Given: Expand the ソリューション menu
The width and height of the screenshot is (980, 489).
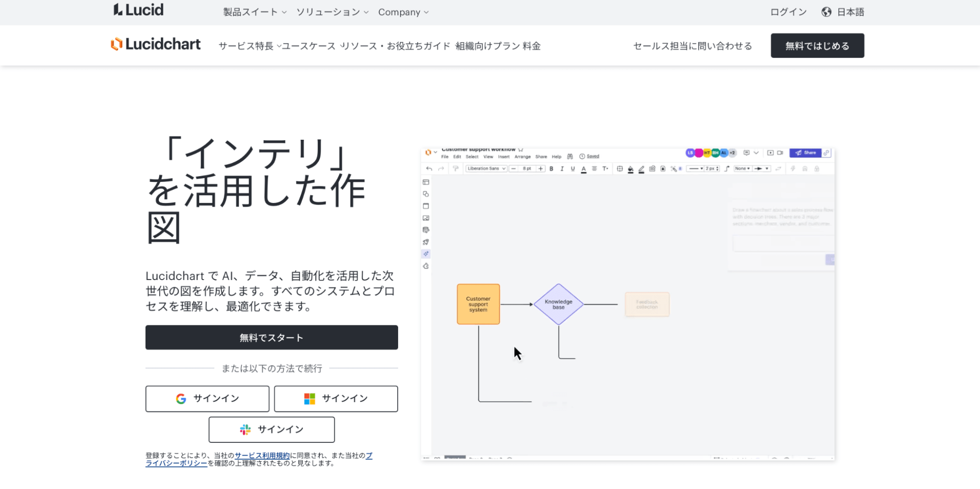Looking at the screenshot, I should [x=332, y=12].
